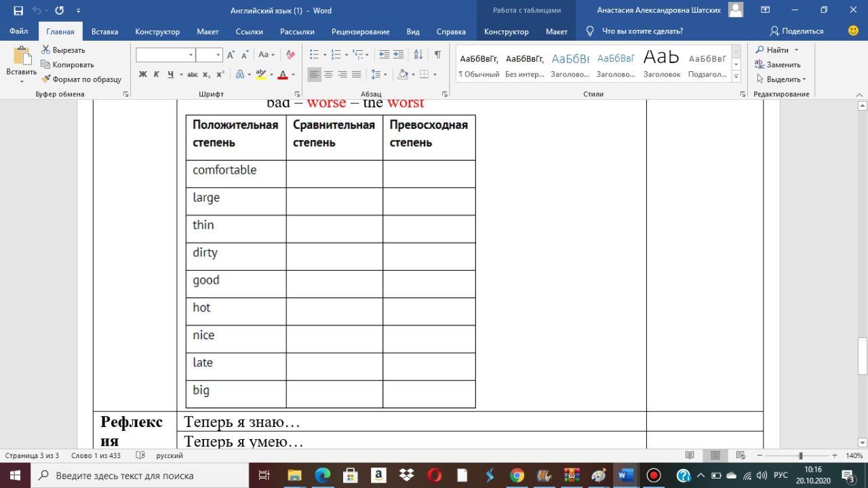Open the Рецензирование ribbon tab
The image size is (868, 488).
[360, 31]
